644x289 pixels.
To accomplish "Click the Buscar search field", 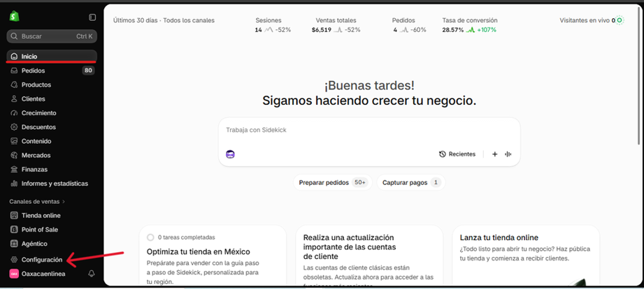I will [x=52, y=36].
